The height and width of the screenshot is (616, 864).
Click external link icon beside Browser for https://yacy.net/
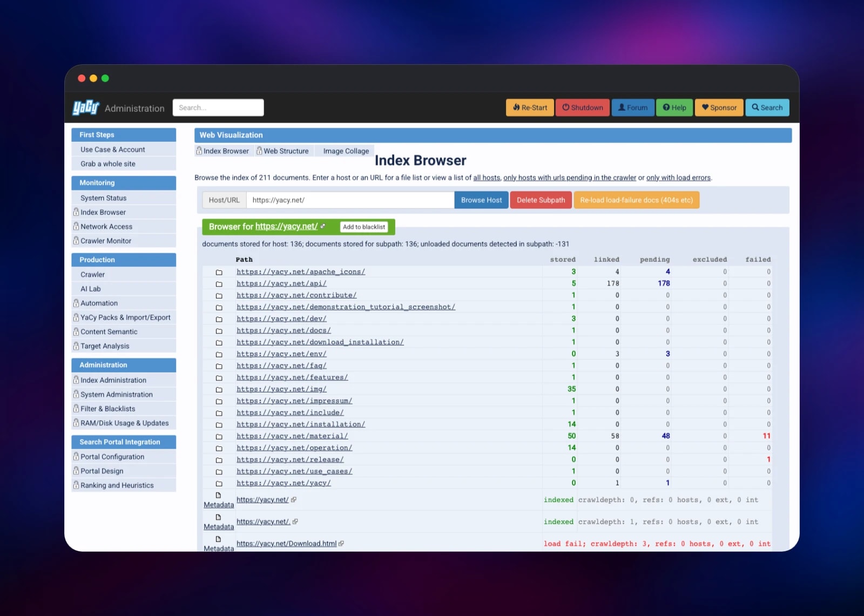[x=323, y=226]
